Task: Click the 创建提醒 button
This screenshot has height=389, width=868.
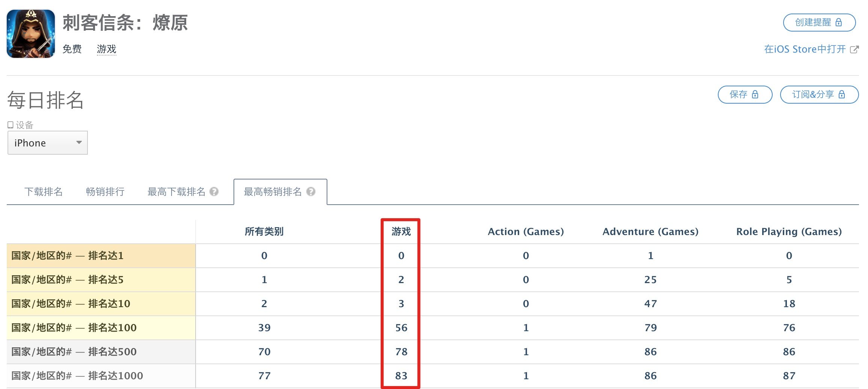Action: [820, 23]
